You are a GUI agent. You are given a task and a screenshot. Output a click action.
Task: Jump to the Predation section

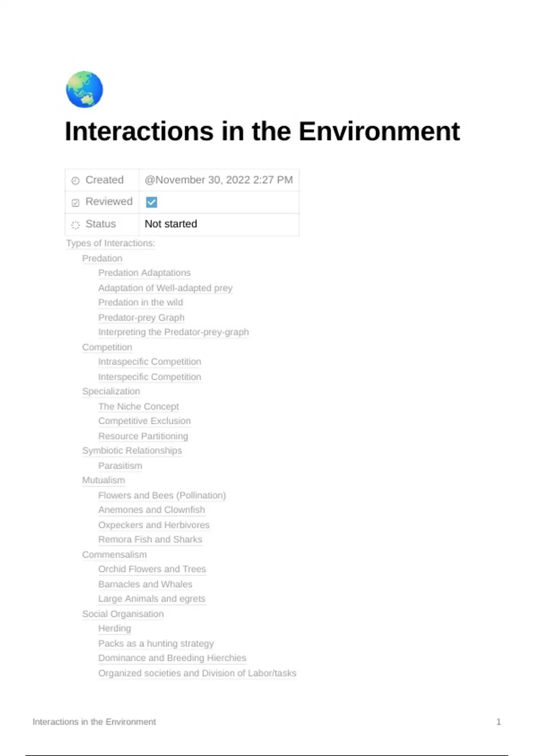coord(102,258)
